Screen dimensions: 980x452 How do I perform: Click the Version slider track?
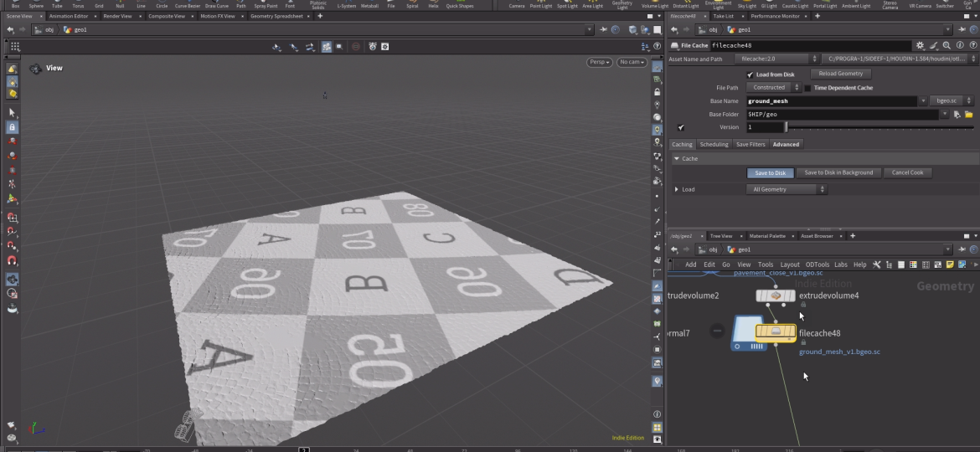879,127
